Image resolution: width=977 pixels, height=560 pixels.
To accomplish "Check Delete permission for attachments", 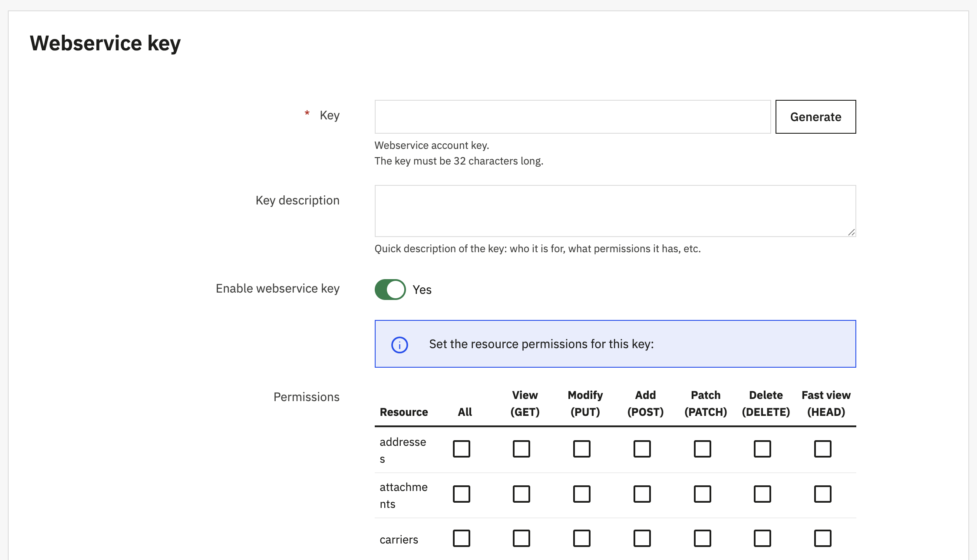I will pos(762,494).
